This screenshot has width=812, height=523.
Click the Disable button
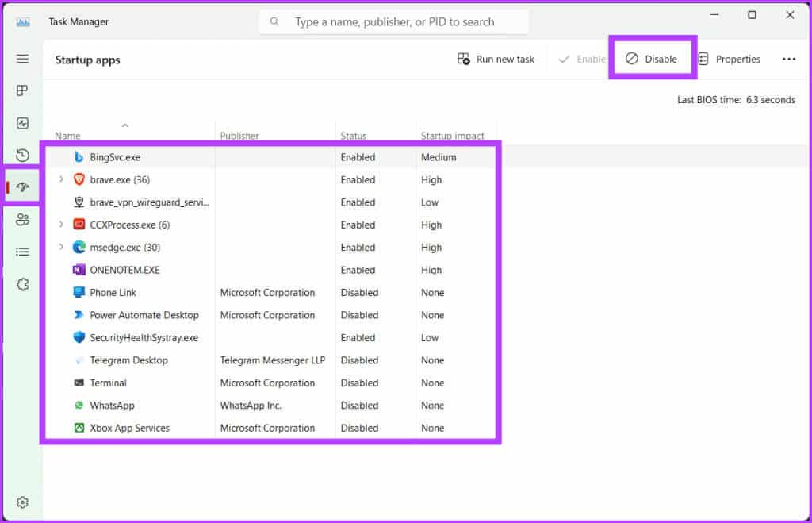click(x=652, y=59)
